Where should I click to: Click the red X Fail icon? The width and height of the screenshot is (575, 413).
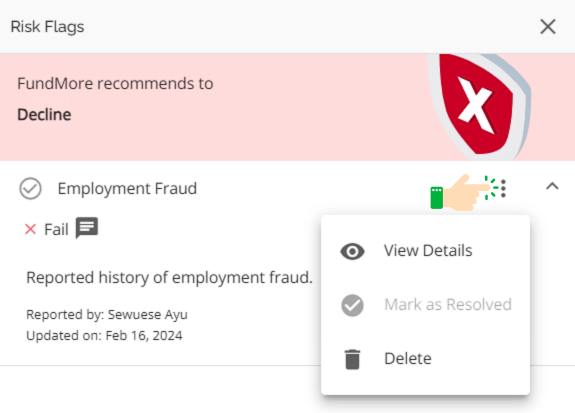[x=30, y=229]
